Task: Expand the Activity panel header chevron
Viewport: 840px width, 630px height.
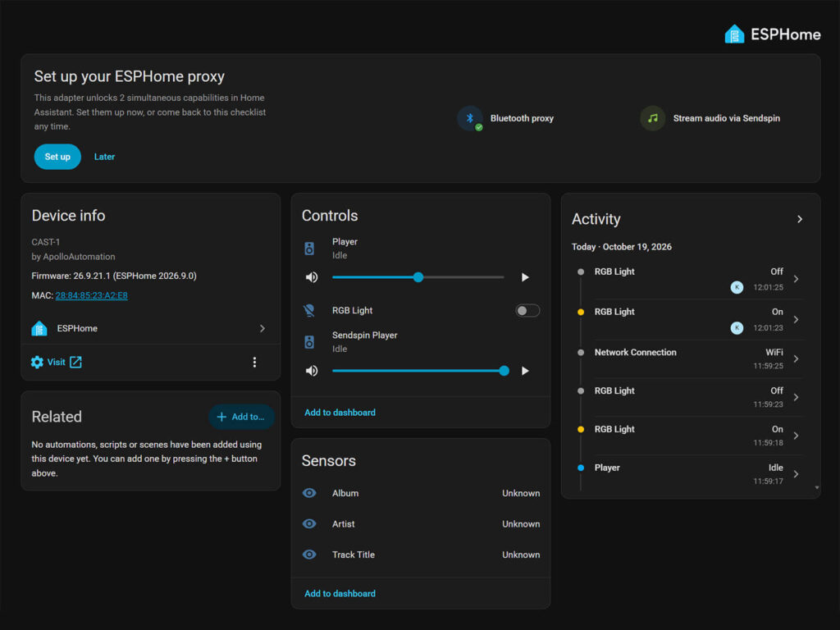Action: pyautogui.click(x=799, y=219)
